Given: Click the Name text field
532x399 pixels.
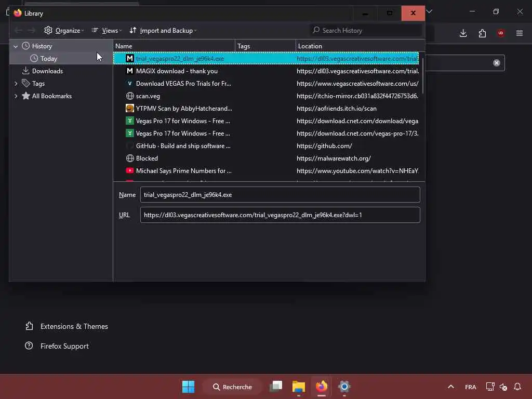Looking at the screenshot, I should [280, 195].
